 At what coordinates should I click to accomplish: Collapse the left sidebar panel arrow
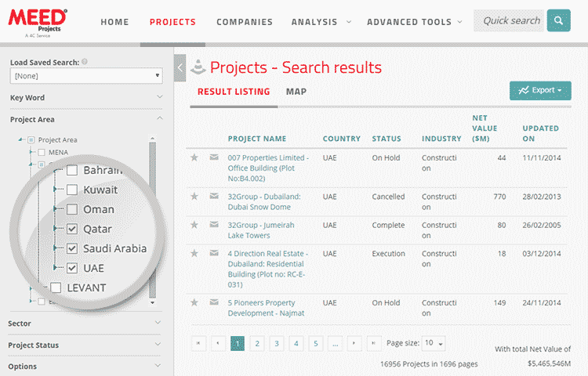[x=180, y=68]
